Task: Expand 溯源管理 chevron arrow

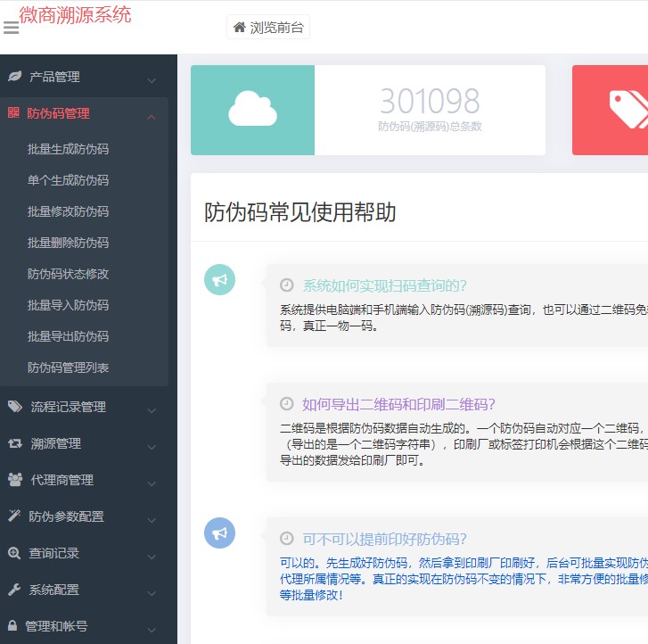Action: click(152, 448)
